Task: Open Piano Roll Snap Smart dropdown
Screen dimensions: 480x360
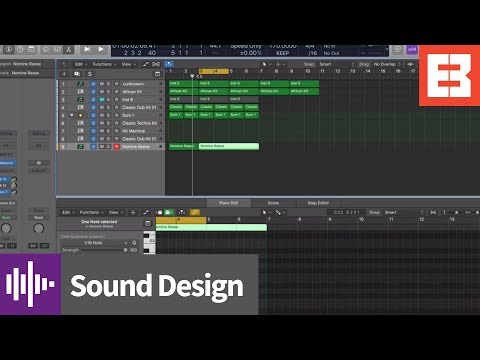Action: (x=404, y=212)
